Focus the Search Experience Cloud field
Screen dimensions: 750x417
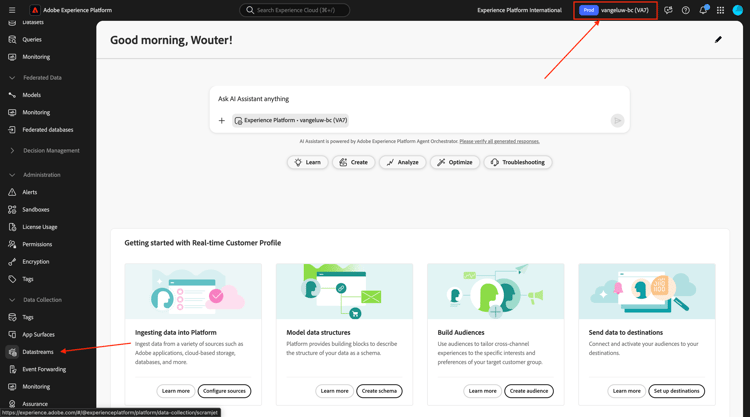[295, 10]
